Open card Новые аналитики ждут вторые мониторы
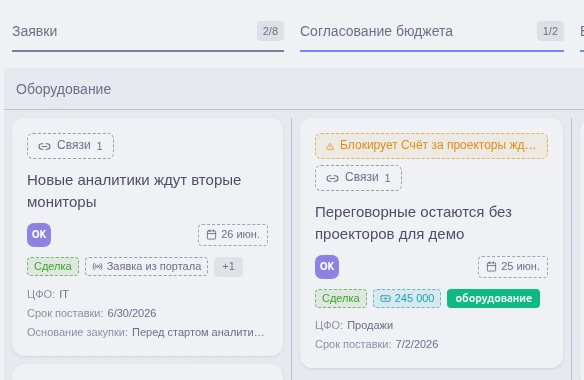Image resolution: width=584 pixels, height=380 pixels. pyautogui.click(x=134, y=191)
